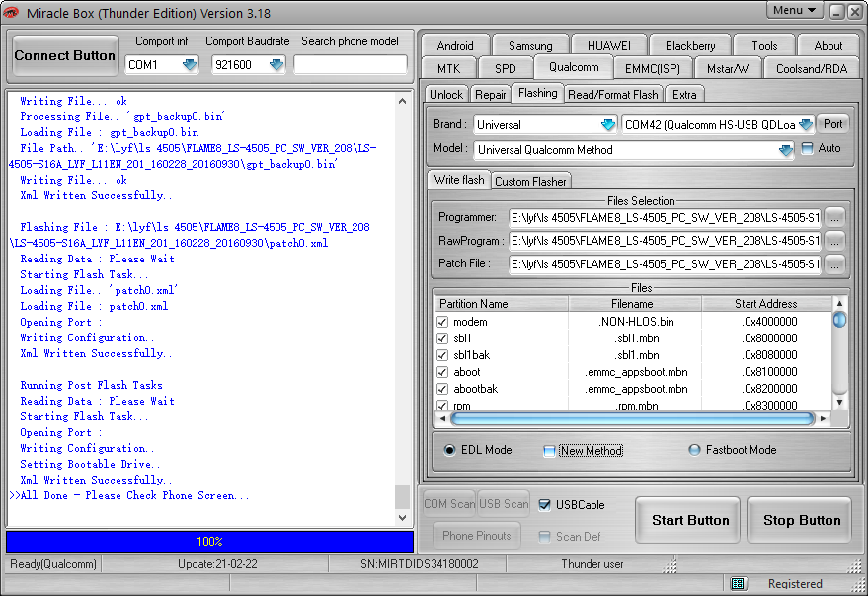Viewport: 868px width, 596px height.
Task: Click the Port button
Action: pos(833,124)
